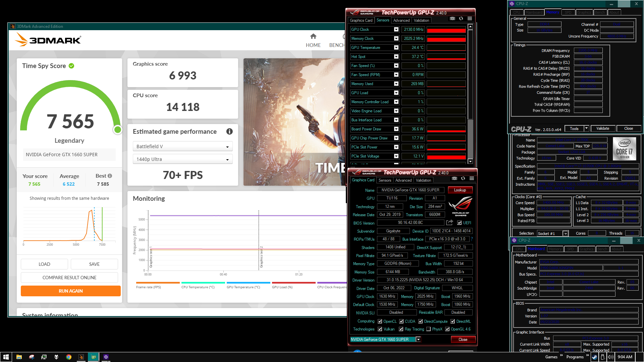Open the volume control in the system tray
This screenshot has height=362, width=644.
(x=611, y=357)
